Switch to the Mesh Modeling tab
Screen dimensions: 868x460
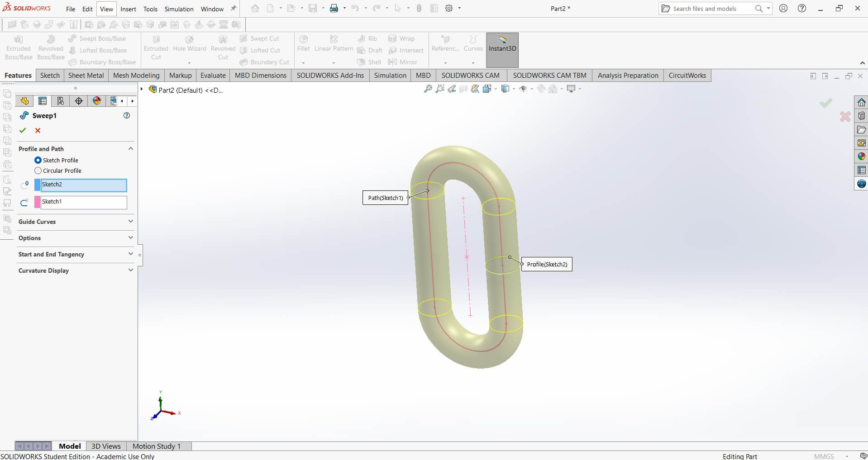tap(136, 75)
